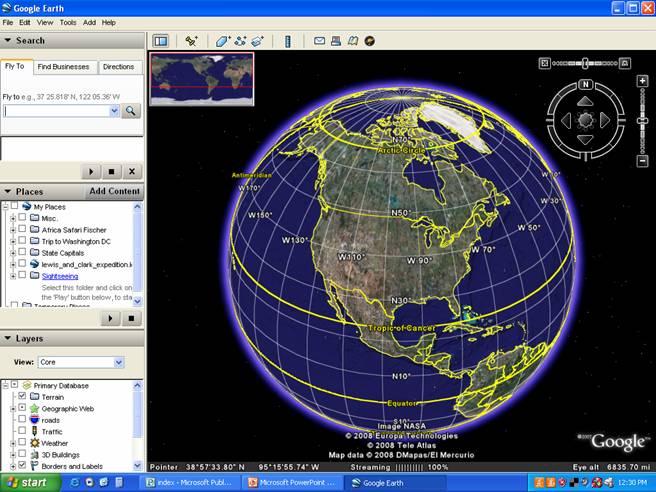
Task: Click the Print icon in toolbar
Action: pos(337,41)
